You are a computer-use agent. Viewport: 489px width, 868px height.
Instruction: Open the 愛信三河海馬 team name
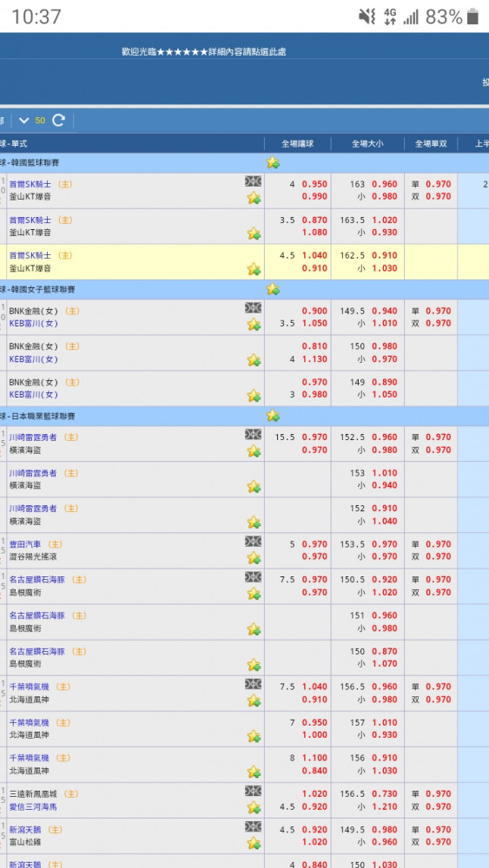coord(33,807)
